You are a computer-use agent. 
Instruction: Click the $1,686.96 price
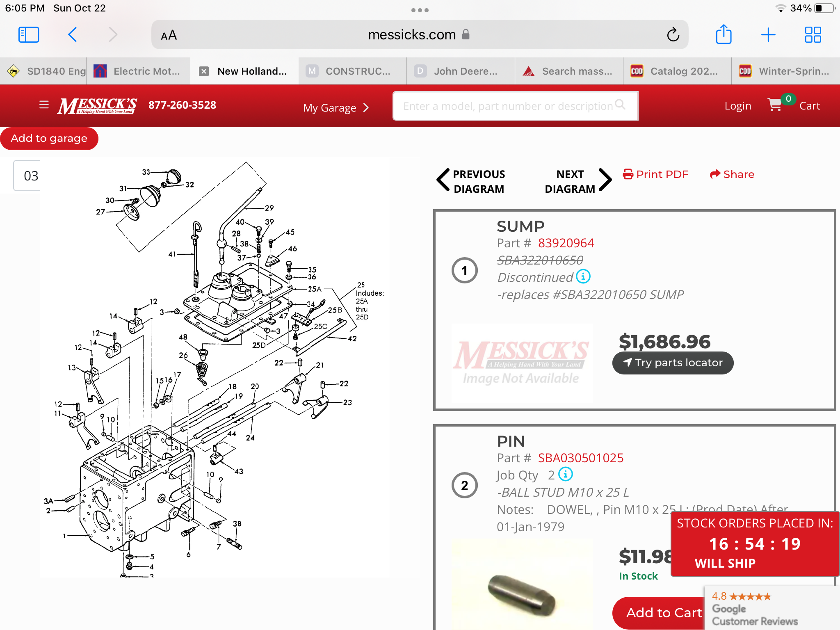(x=664, y=342)
